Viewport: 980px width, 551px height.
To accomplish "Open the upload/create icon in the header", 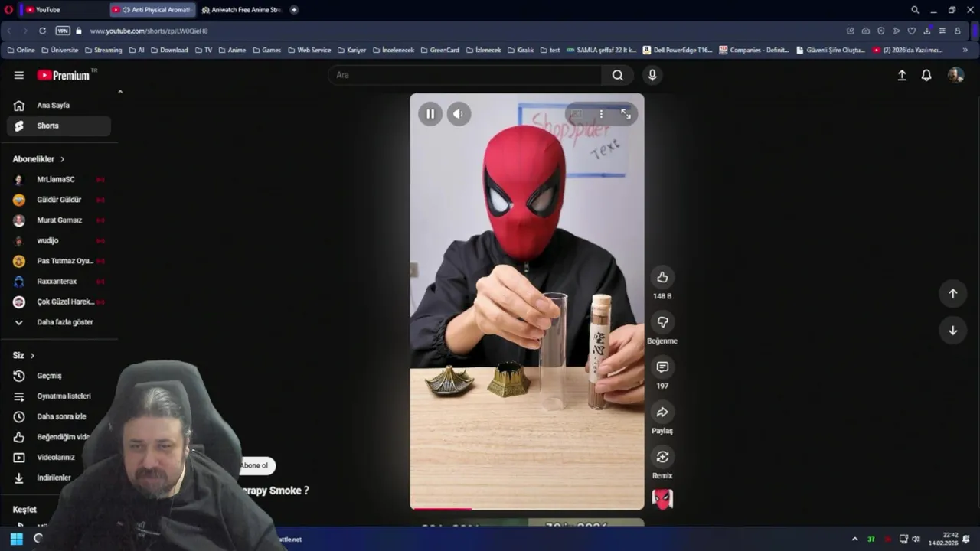I will click(x=902, y=75).
